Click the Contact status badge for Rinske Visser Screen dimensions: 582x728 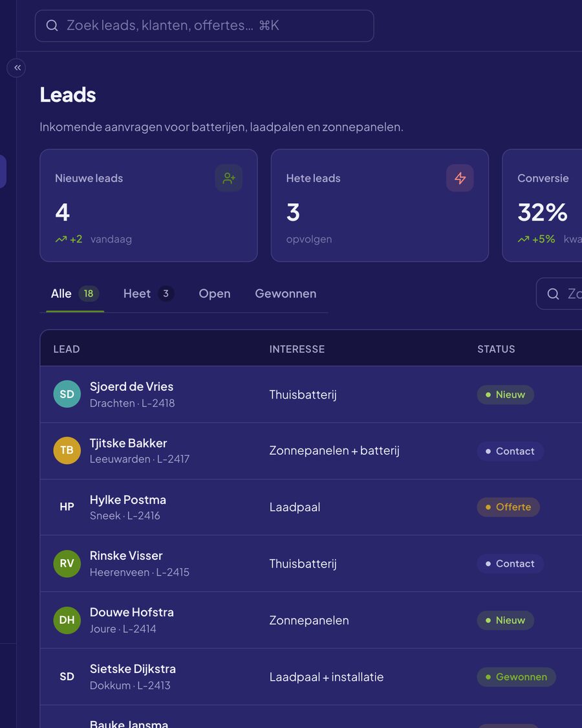click(x=510, y=564)
